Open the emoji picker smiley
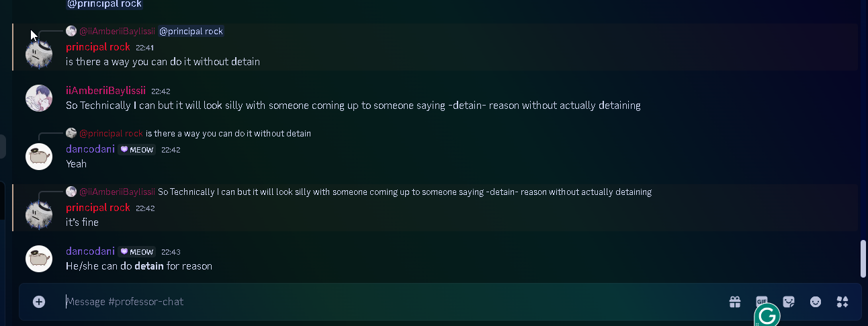868x326 pixels. tap(816, 302)
